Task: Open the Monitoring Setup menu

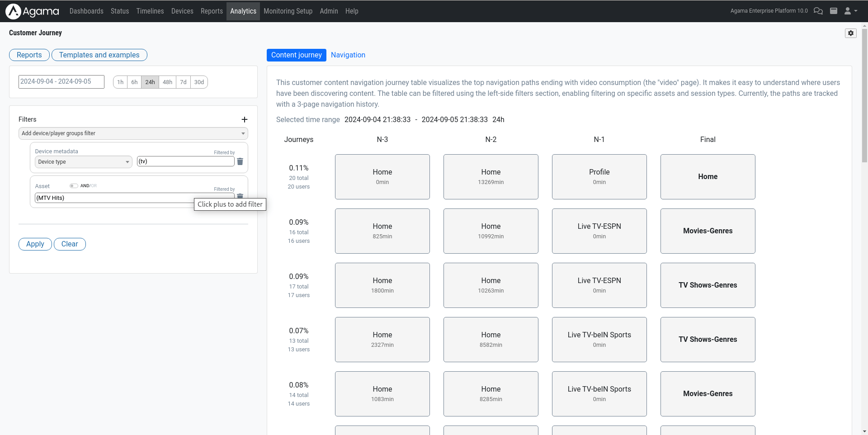Action: 288,11
